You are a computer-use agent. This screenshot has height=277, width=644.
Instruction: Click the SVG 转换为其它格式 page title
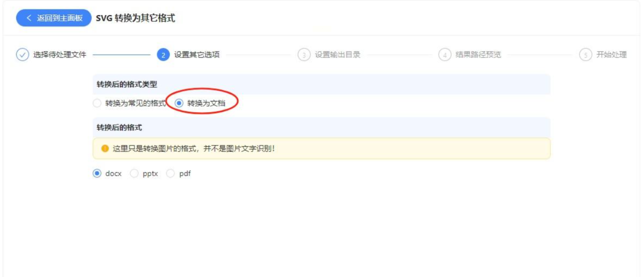[x=136, y=18]
